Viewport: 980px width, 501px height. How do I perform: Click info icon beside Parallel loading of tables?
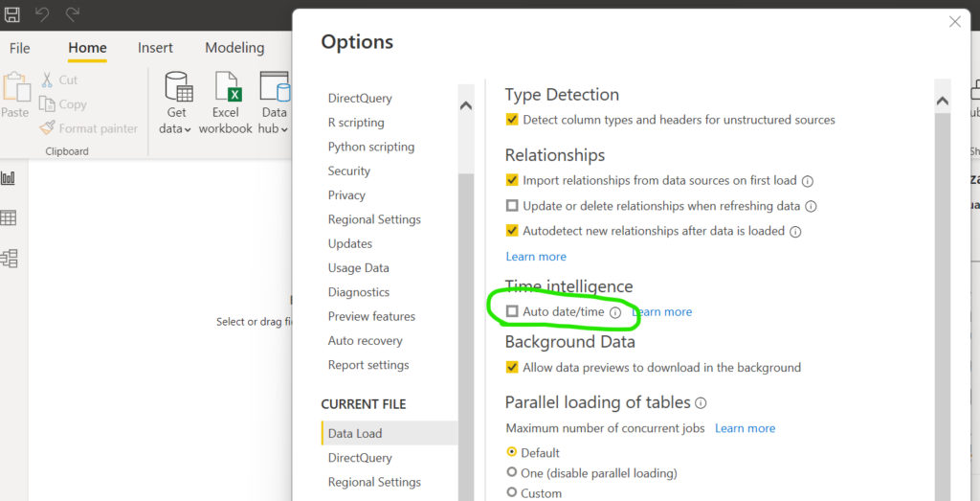(x=701, y=402)
